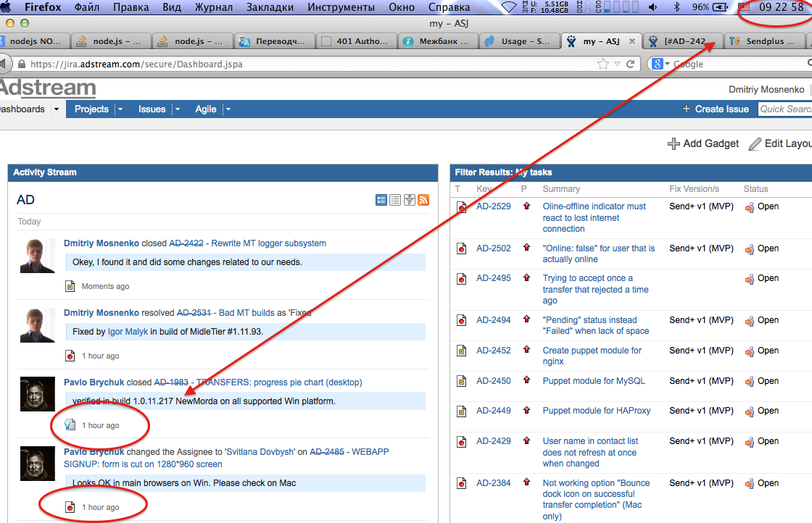This screenshot has width=812, height=523.
Task: Click the bookmark star in address bar
Action: pyautogui.click(x=602, y=64)
